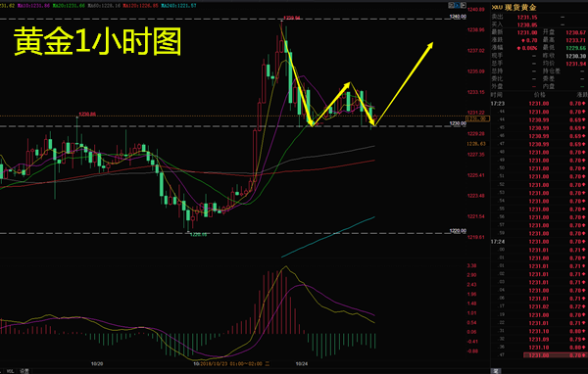Image resolution: width=588 pixels, height=374 pixels.
Task: Click the MA20 moving average label
Action: point(69,6)
